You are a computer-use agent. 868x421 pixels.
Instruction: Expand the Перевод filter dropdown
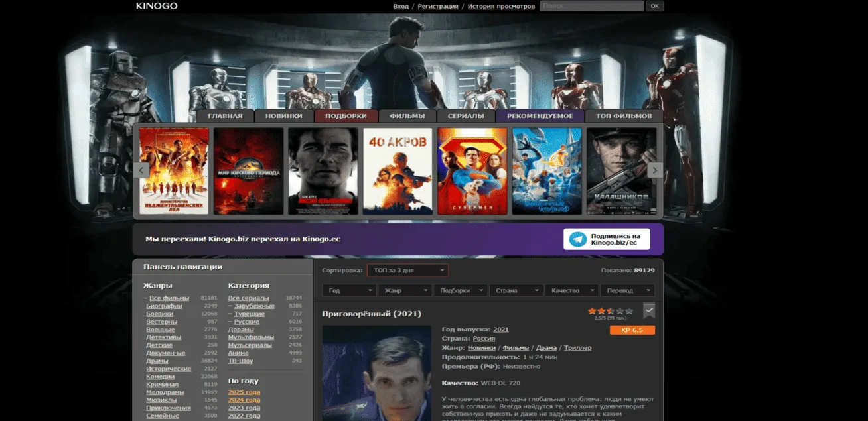628,290
